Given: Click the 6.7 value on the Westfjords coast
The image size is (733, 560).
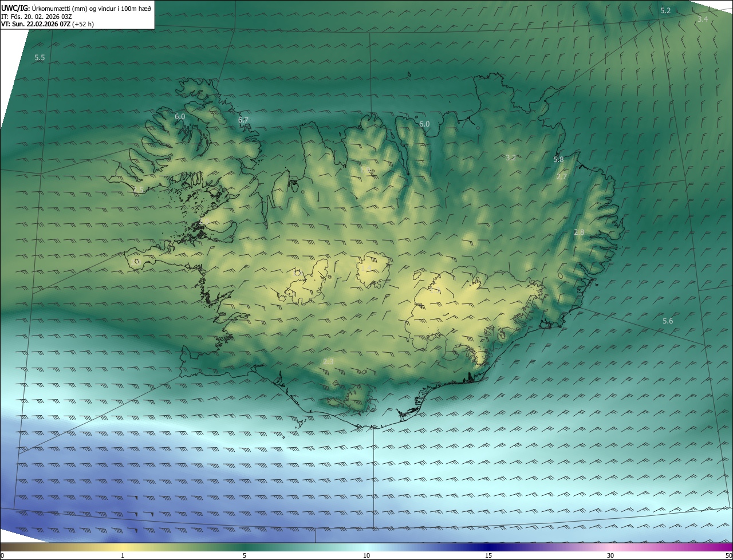Looking at the screenshot, I should point(243,120).
